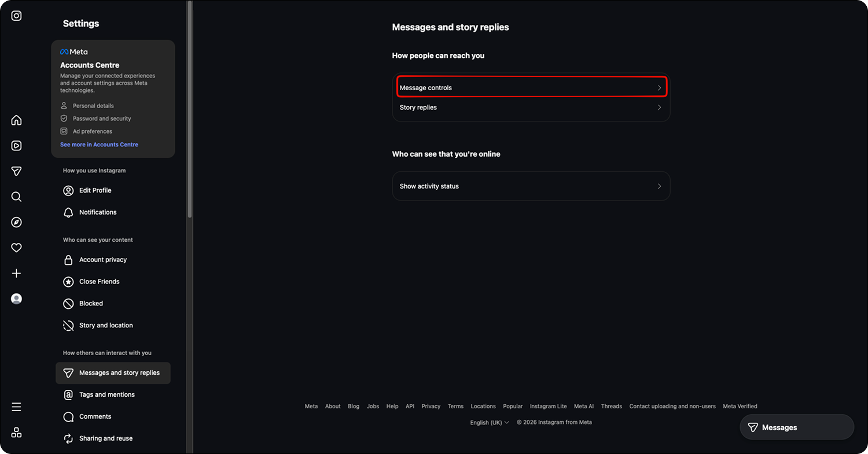868x454 pixels.
Task: Open the floating Messages button
Action: coord(797,427)
